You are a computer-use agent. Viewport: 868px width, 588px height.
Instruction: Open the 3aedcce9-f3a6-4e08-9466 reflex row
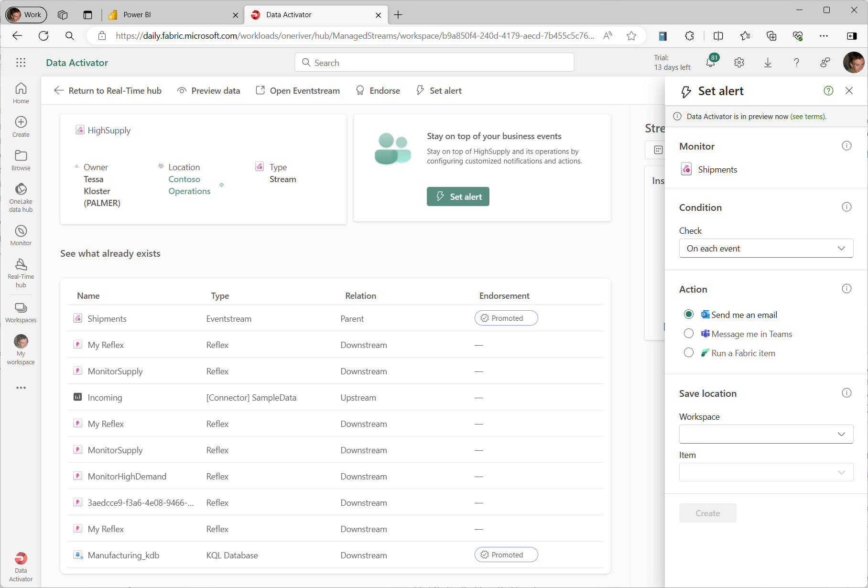point(336,502)
